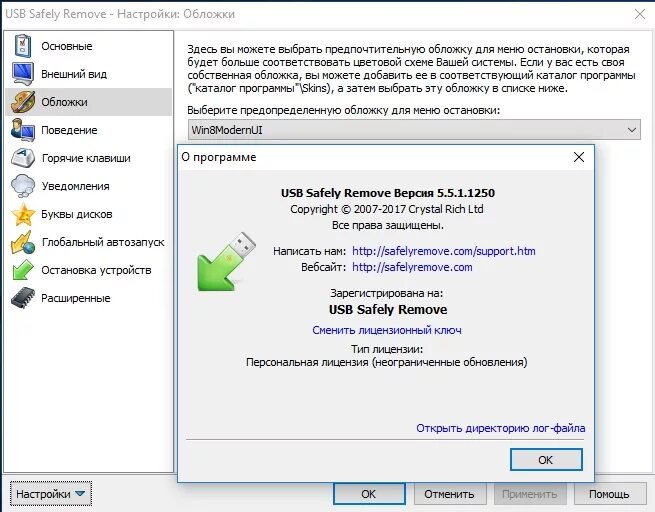Click Сменить лицензионный ключ link
655x512 pixels.
tap(387, 330)
